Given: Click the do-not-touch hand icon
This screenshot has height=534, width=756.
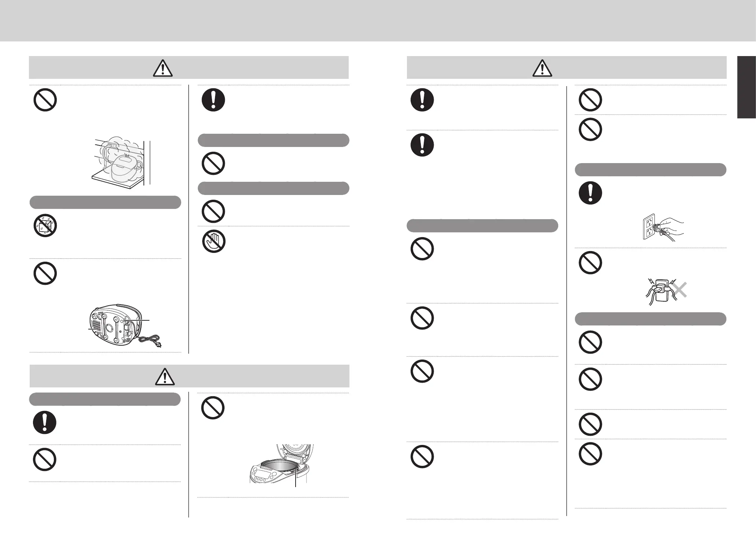Looking at the screenshot, I should tap(213, 240).
